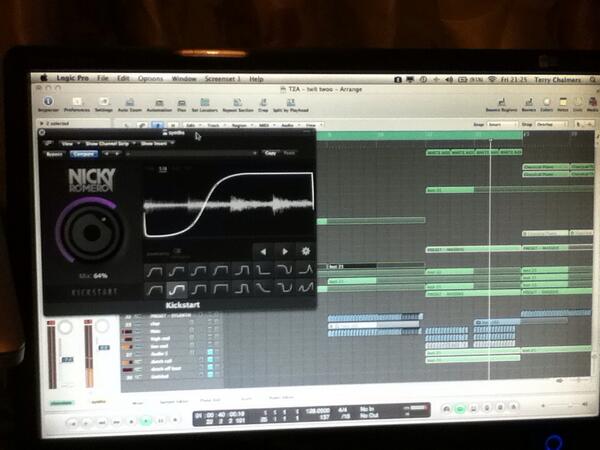Select second curve shape in top row
600x450 pixels.
pyautogui.click(x=176, y=271)
